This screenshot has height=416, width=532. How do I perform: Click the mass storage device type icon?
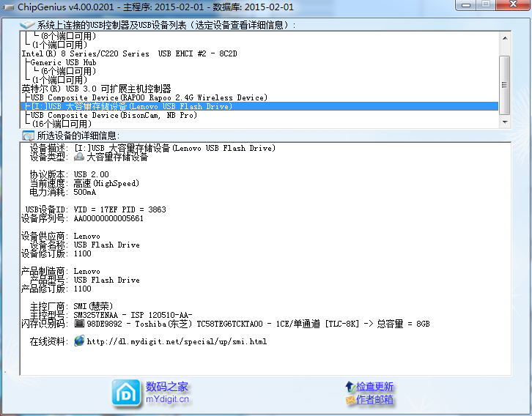79,157
